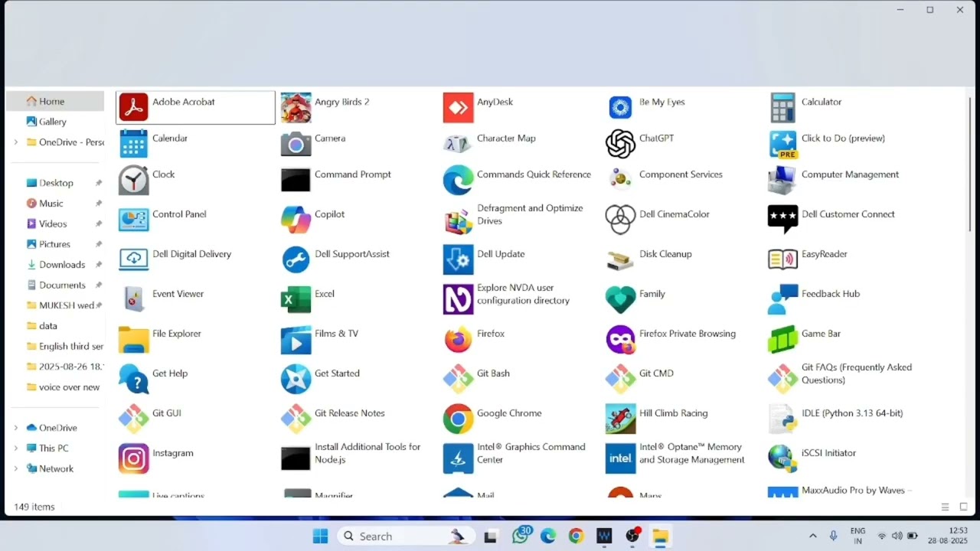Open the Camera app icon
Screen dimensions: 980x551
(296, 143)
